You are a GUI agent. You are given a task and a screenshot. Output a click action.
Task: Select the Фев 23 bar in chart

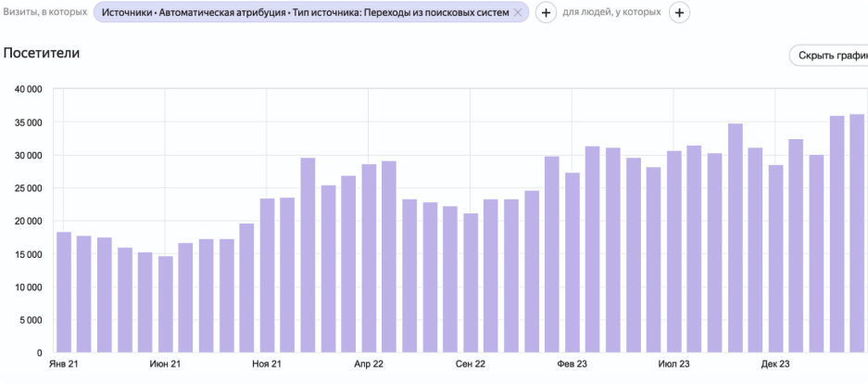point(572,262)
